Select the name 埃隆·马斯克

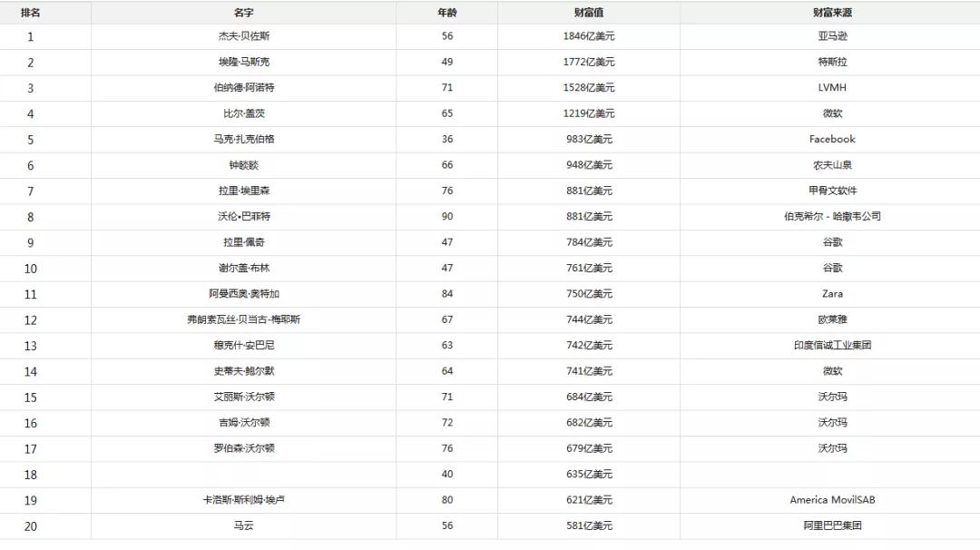[x=243, y=62]
